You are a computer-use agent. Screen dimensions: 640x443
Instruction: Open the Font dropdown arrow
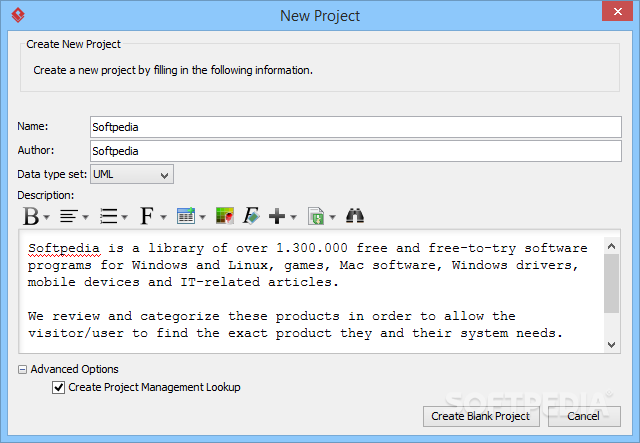click(x=163, y=217)
